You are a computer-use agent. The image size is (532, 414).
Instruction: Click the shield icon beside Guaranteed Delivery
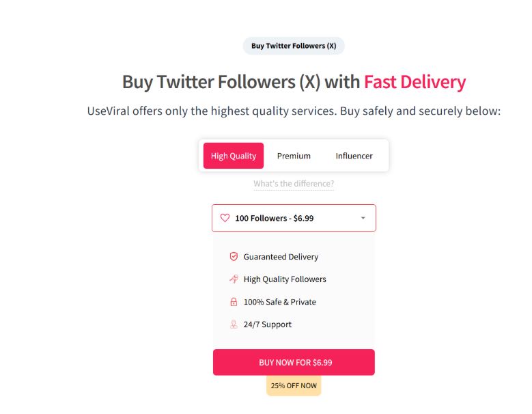[x=234, y=257]
